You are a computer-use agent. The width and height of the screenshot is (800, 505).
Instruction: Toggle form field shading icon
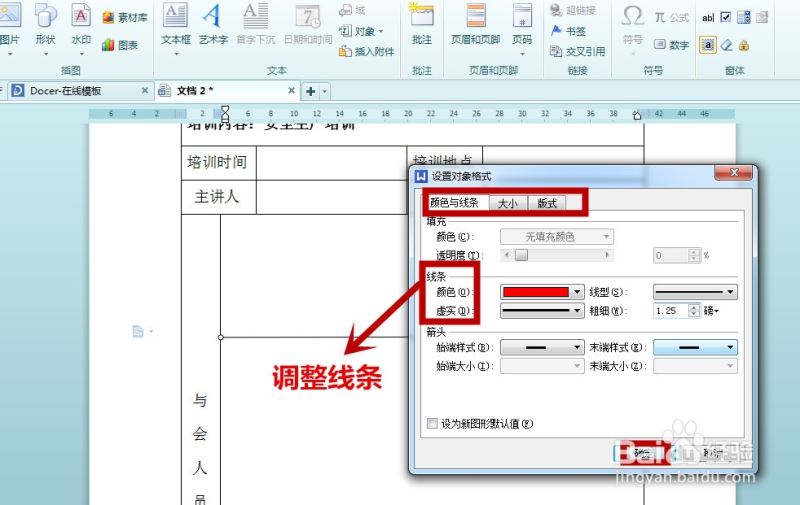(708, 45)
